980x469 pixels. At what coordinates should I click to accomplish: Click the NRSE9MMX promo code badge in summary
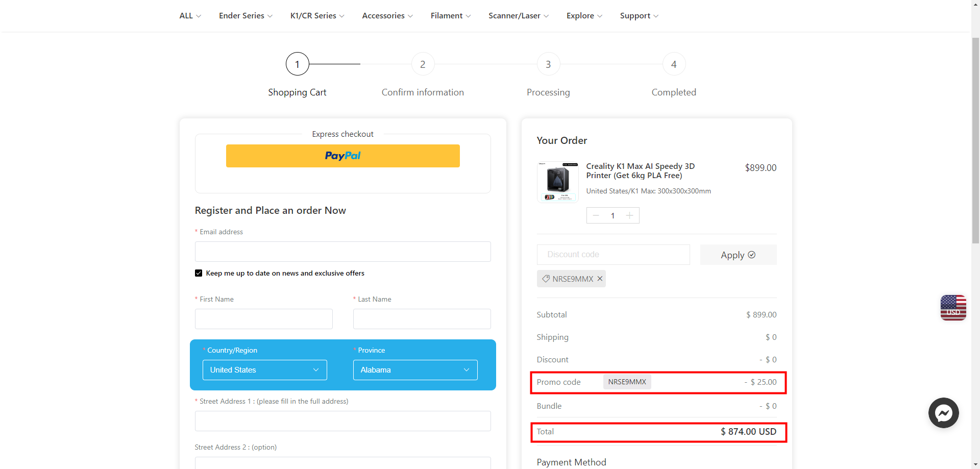627,382
